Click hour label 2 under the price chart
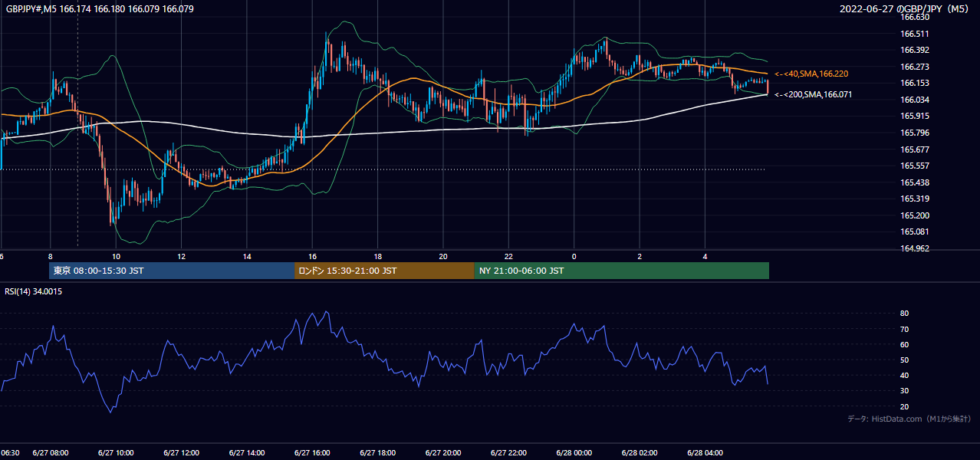Image resolution: width=980 pixels, height=460 pixels. pos(640,256)
